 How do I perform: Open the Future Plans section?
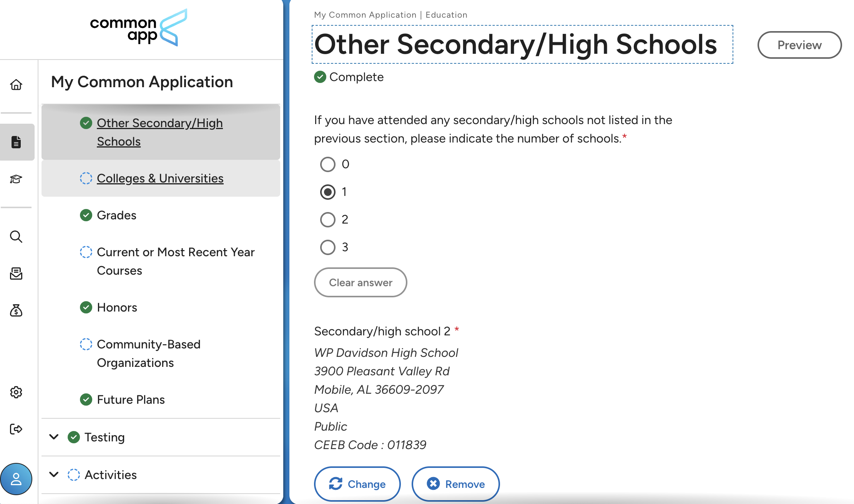pos(131,400)
